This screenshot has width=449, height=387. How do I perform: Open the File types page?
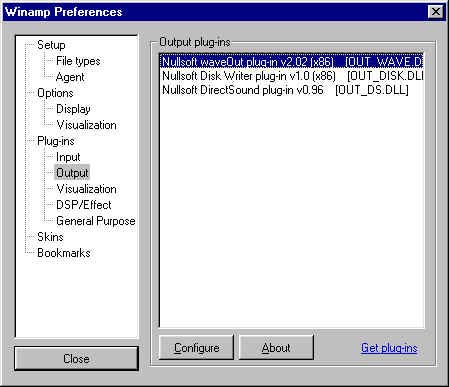pyautogui.click(x=78, y=61)
